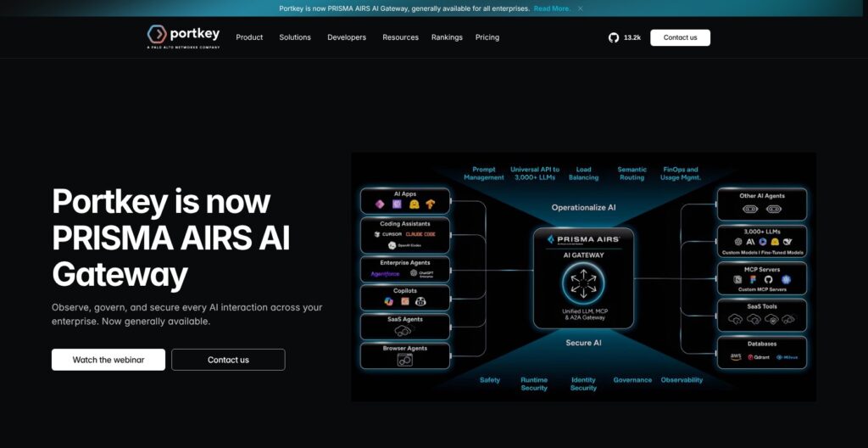Click the central AI Gateway hub icon
Viewport: 868px width, 448px height.
coord(583,283)
